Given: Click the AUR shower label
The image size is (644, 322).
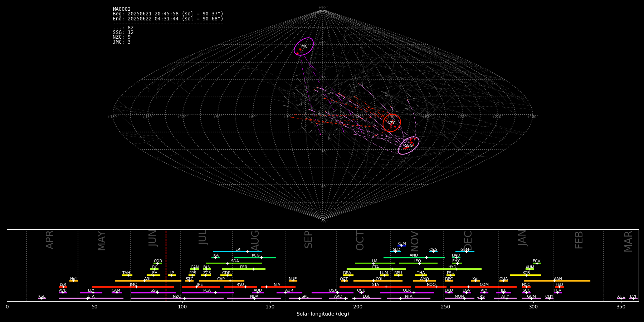Looking at the screenshot, I should tap(289, 291).
